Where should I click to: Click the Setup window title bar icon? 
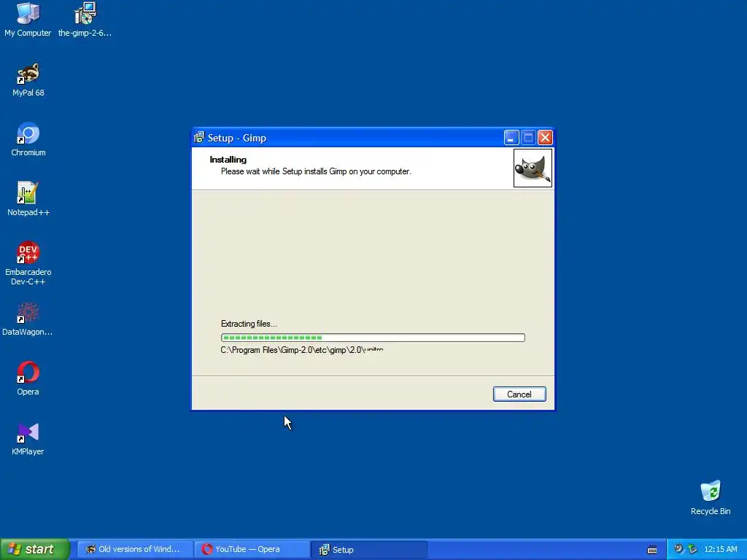pyautogui.click(x=199, y=138)
